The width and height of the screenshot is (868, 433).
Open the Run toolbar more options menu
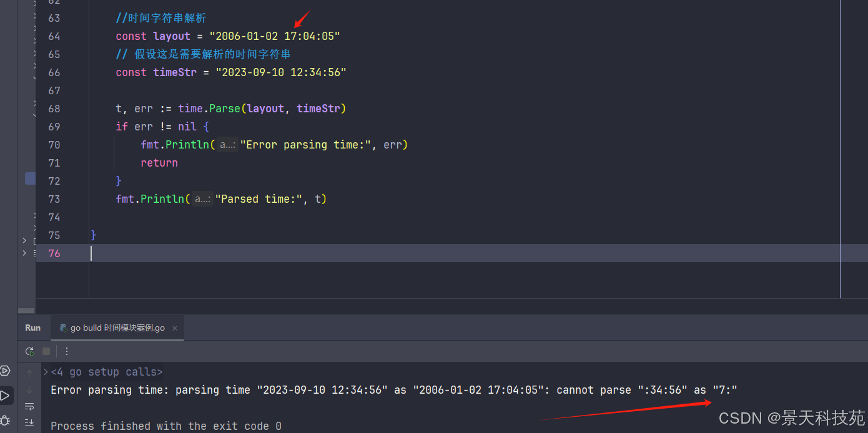[x=67, y=351]
